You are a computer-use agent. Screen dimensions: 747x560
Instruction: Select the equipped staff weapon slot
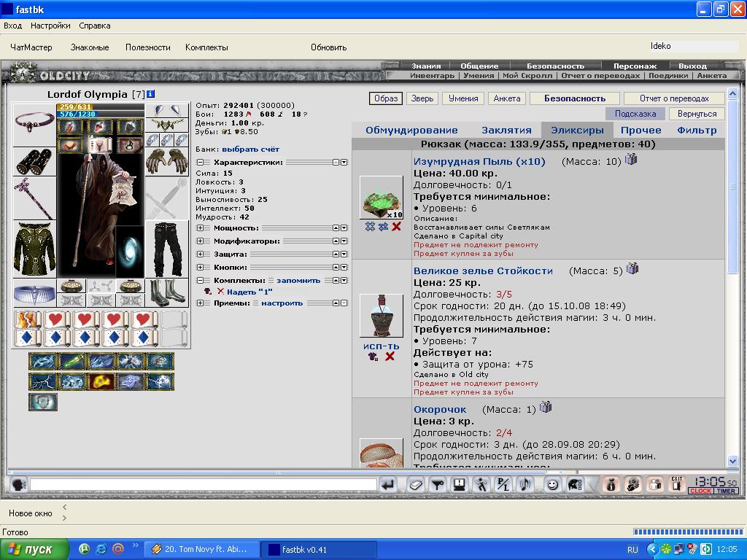pyautogui.click(x=34, y=198)
